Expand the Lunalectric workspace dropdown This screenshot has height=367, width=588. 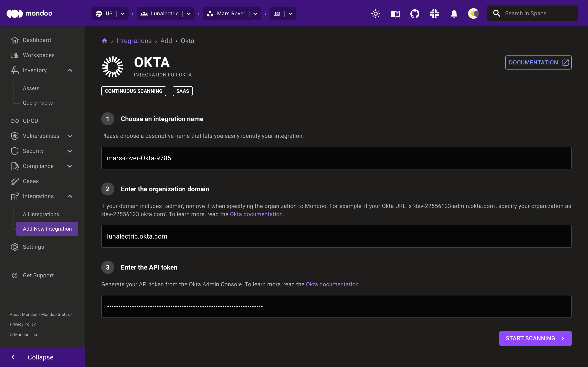[x=189, y=13]
